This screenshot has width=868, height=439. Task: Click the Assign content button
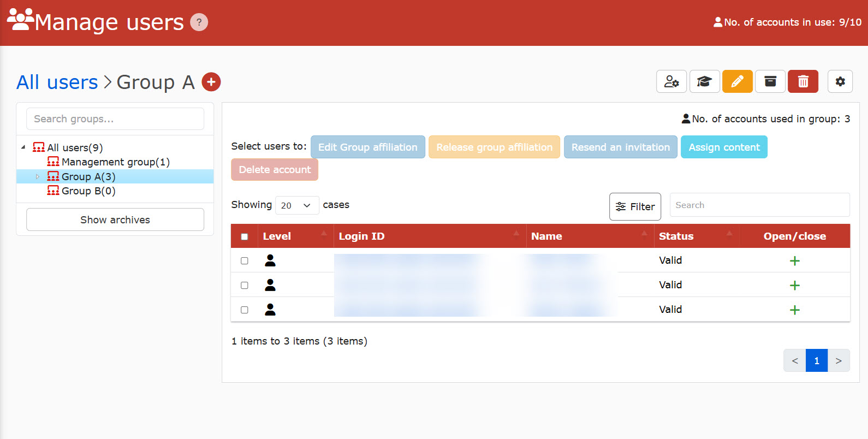[x=723, y=147]
